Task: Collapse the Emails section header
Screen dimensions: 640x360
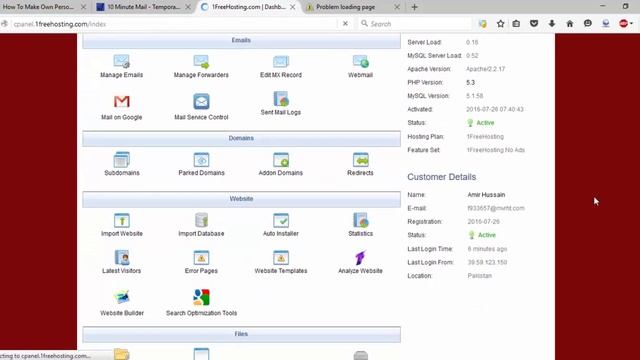Action: [x=241, y=41]
